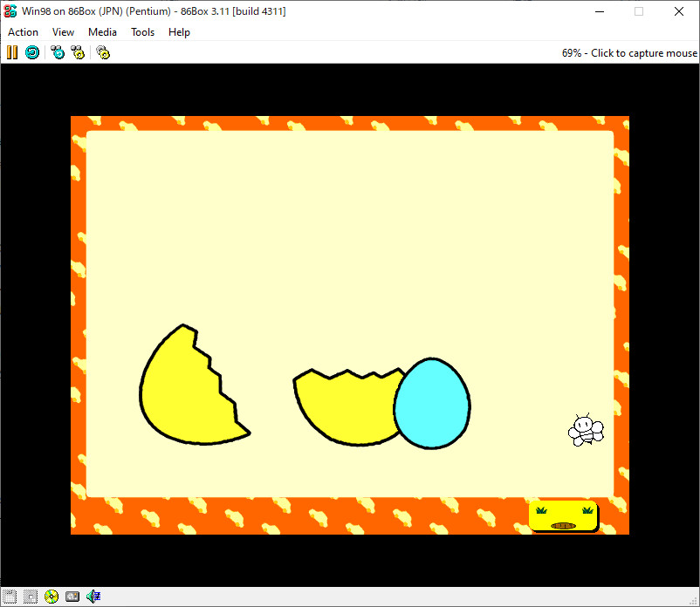Send Ctrl+Alt+Del using the toolbar icon
The width and height of the screenshot is (700, 607).
[58, 52]
